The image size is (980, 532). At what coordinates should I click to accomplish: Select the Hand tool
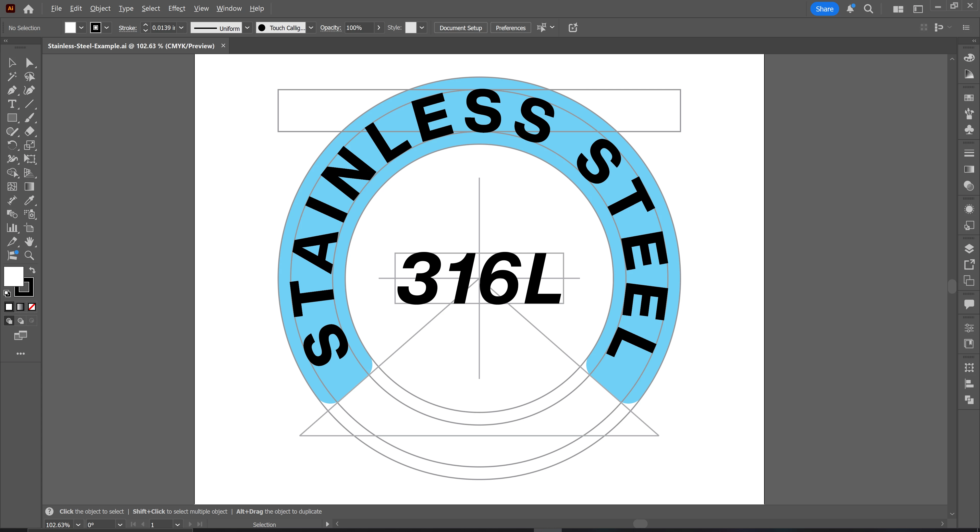[29, 241]
